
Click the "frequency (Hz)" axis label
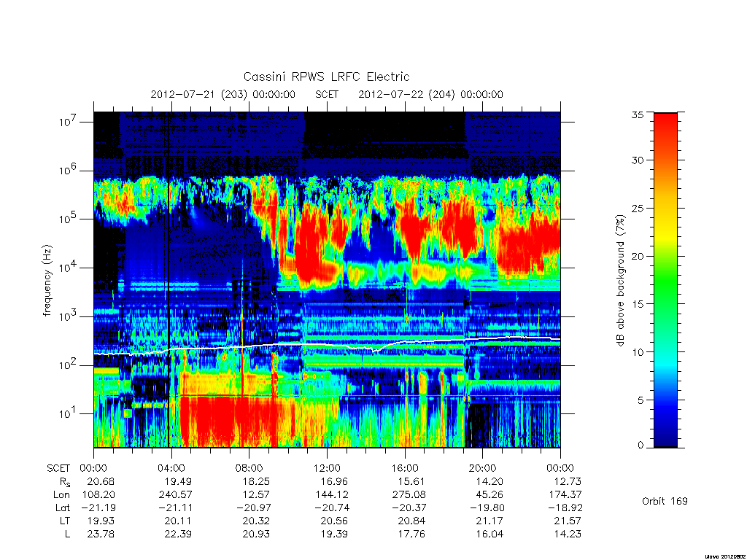(x=47, y=281)
